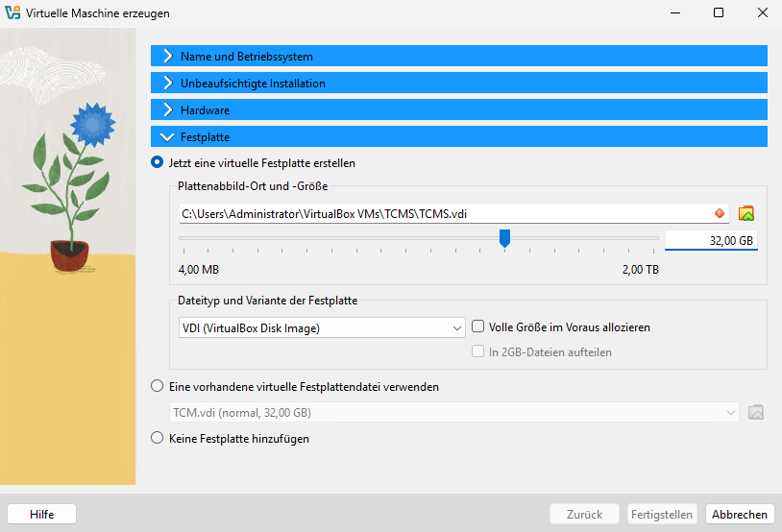Screen dimensions: 782x532
Task: Expand 'Unbeaufsichtigte Installation' section
Action: (459, 84)
